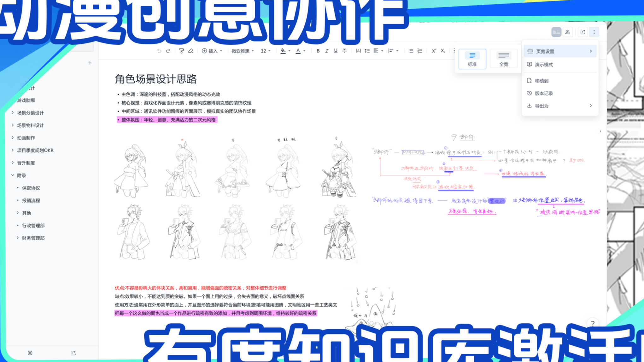
Task: Select 标准 page width option
Action: pyautogui.click(x=472, y=59)
